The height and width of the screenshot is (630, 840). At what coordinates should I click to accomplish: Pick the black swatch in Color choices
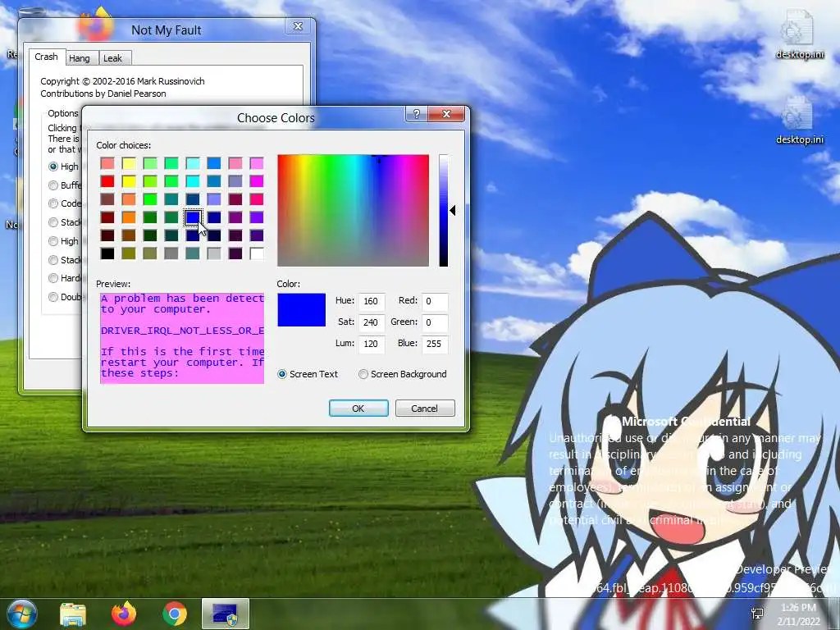pyautogui.click(x=107, y=253)
